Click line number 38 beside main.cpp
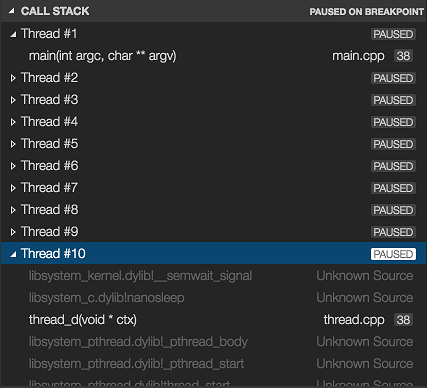This screenshot has height=388, width=427. (403, 56)
